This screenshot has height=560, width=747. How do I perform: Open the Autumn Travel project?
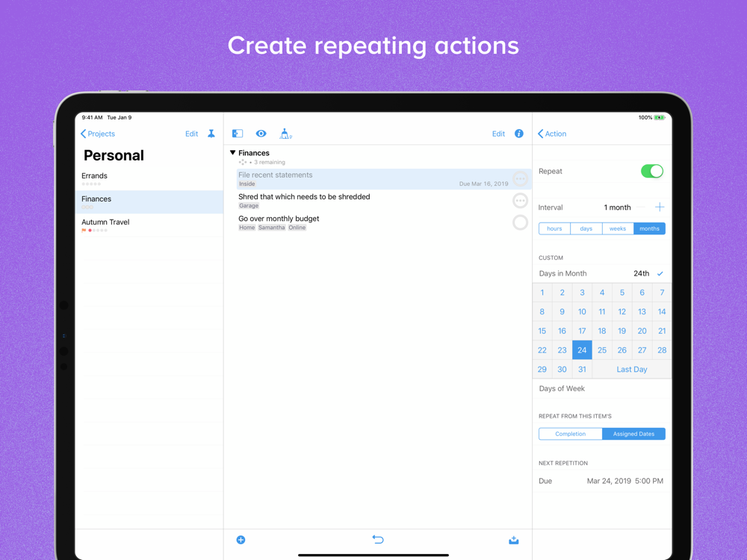tap(149, 225)
